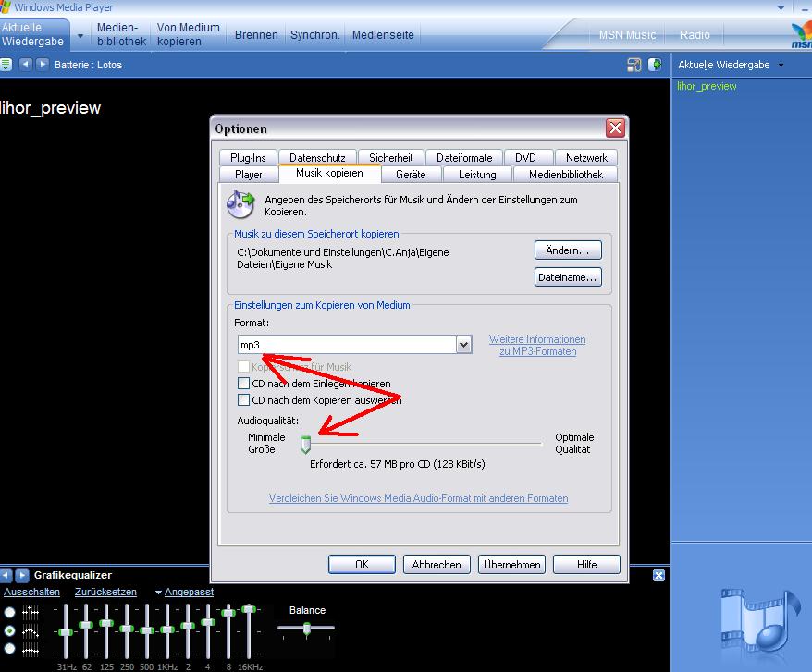Open the Aktuelle Wiedergabe tab arrow menu

(80, 36)
